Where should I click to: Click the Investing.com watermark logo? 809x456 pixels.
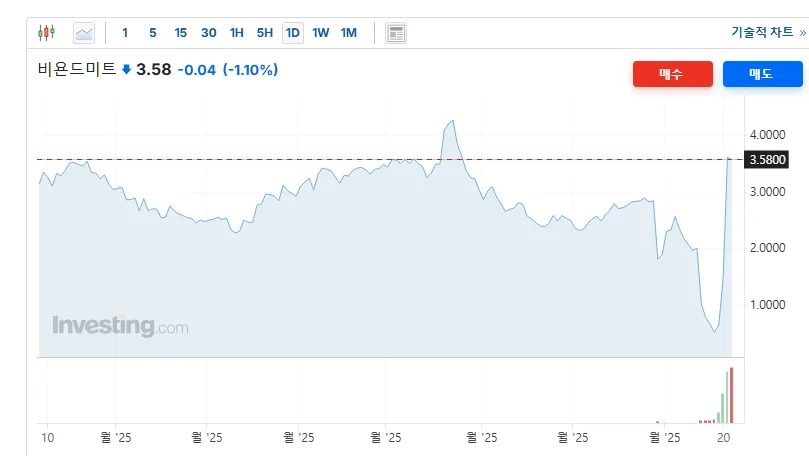(119, 326)
